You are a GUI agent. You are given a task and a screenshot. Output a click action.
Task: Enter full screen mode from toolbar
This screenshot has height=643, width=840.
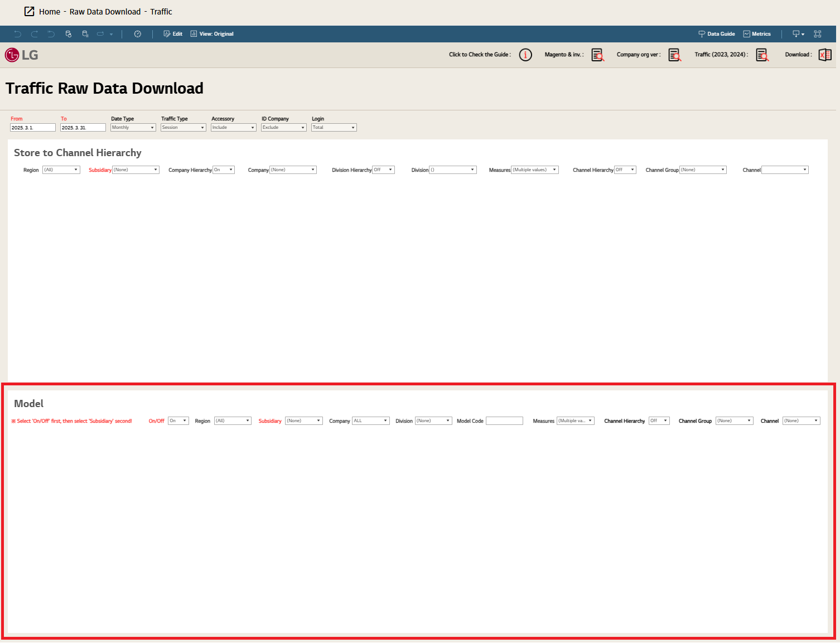click(x=817, y=34)
